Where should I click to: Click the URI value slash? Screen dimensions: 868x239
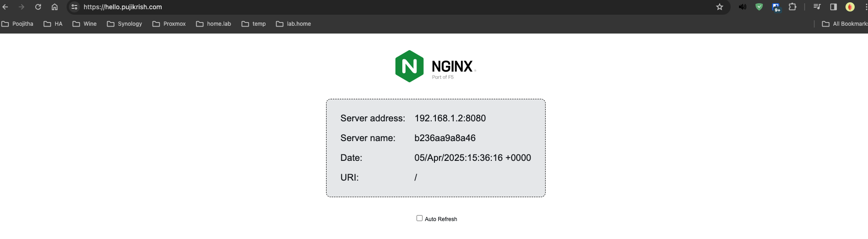(x=416, y=177)
